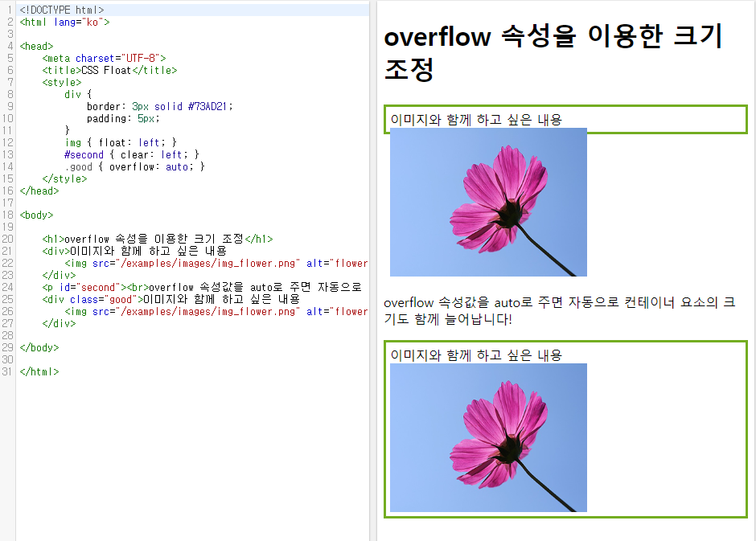Click the title CSS Float line
The height and width of the screenshot is (541, 756).
pos(109,70)
